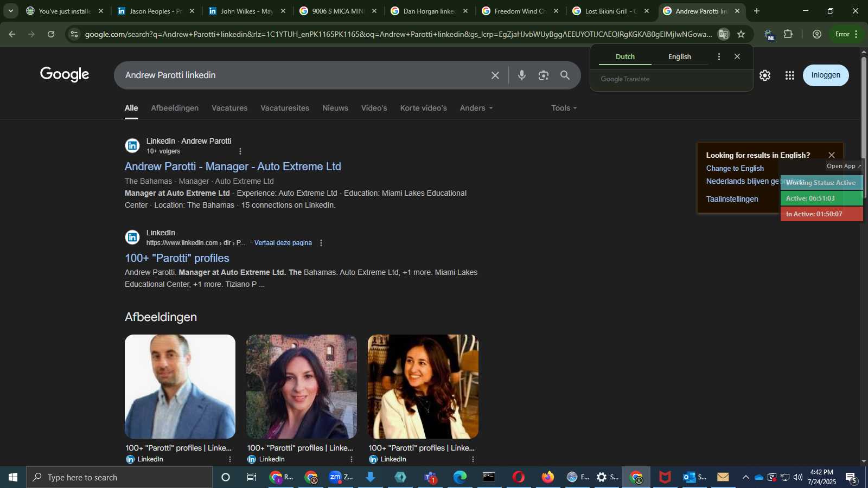
Task: Open more options for second LinkedIn result
Action: click(321, 243)
